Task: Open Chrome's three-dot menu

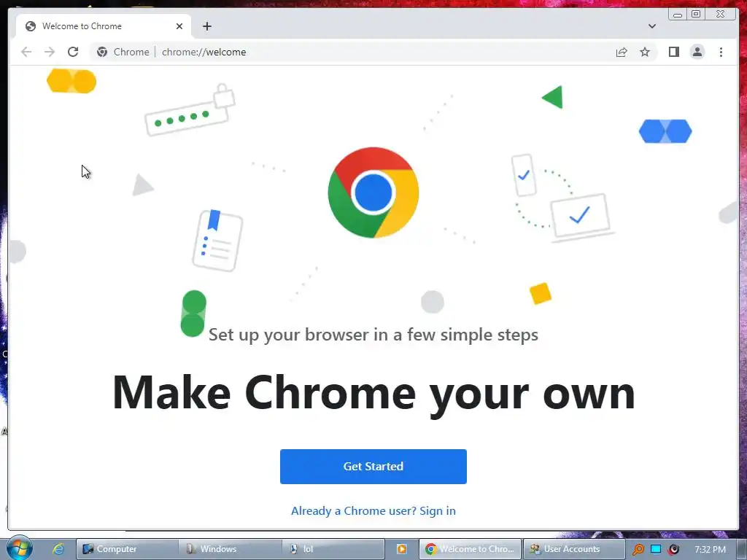Action: (x=721, y=52)
